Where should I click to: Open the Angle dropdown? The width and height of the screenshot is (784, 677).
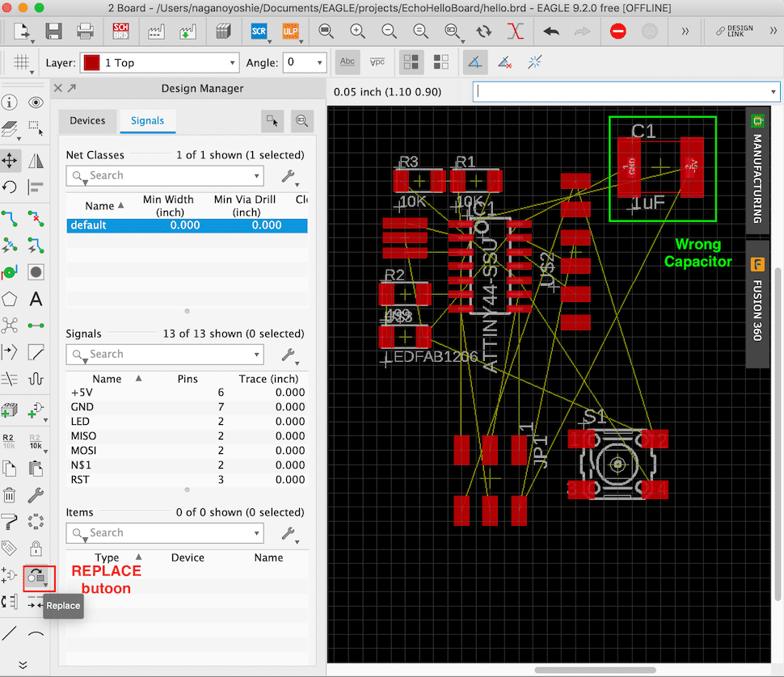305,63
